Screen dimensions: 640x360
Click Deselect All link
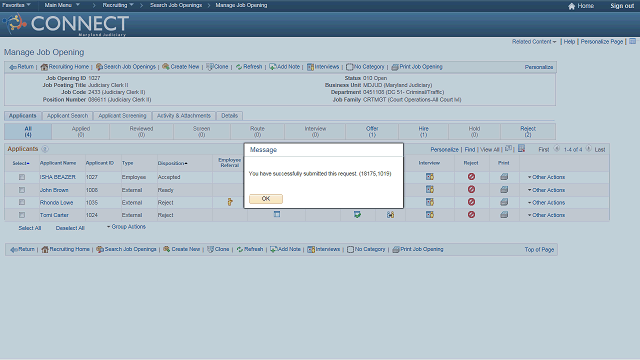point(70,228)
